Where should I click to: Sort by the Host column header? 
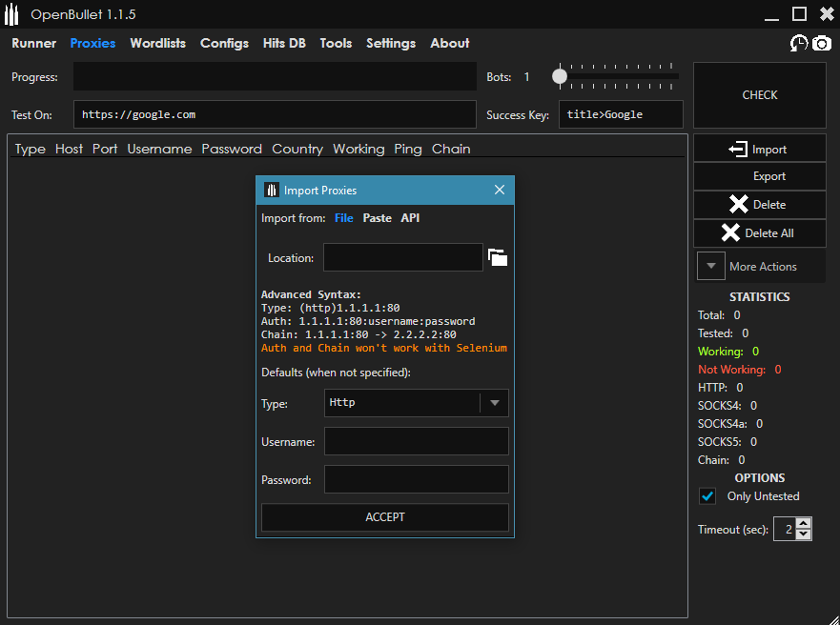[x=69, y=149]
